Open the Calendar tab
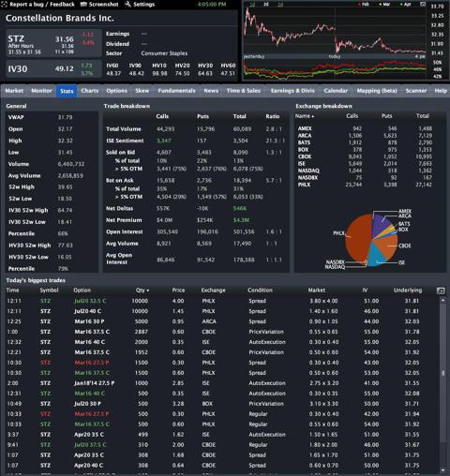The height and width of the screenshot is (476, 450). [336, 91]
